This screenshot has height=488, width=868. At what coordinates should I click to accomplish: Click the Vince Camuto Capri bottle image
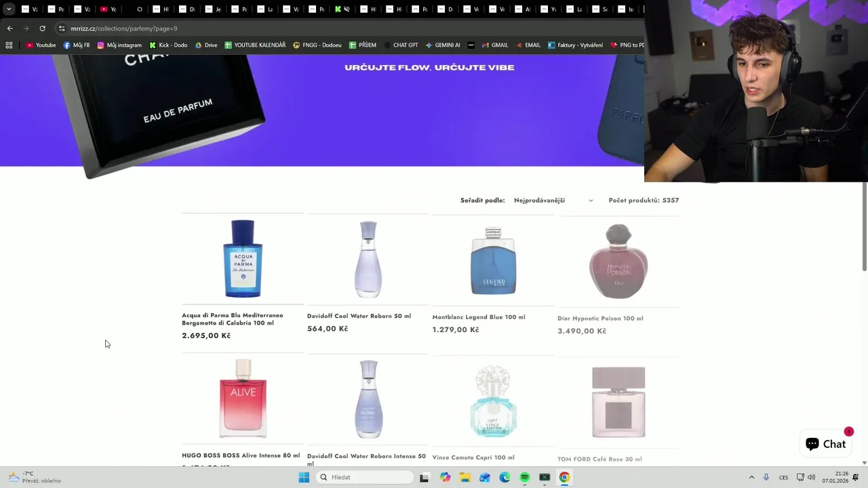coord(494,402)
